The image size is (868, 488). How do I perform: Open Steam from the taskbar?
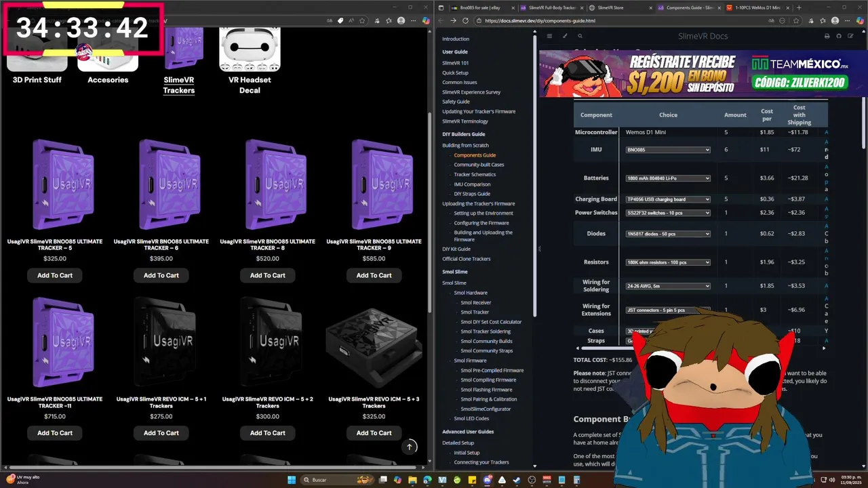point(517,480)
